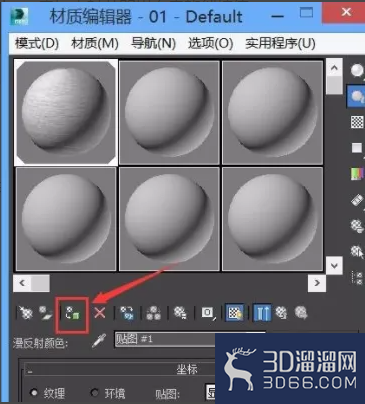
Task: Click Put Material to Scene icon
Action: pyautogui.click(x=46, y=313)
